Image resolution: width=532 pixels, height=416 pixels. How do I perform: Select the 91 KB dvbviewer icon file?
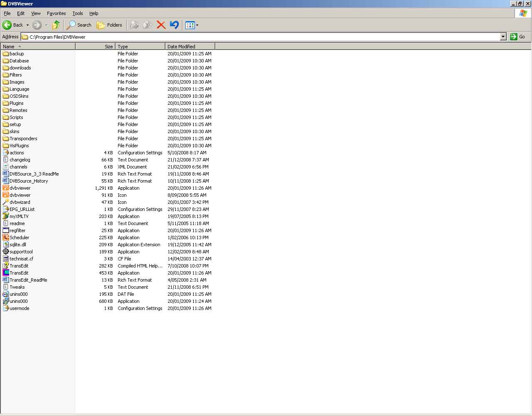click(x=6, y=195)
